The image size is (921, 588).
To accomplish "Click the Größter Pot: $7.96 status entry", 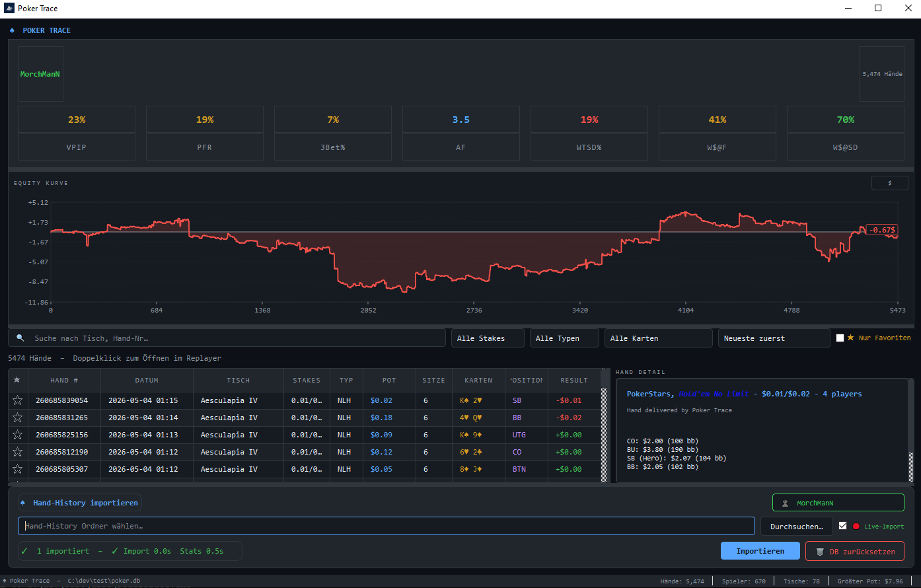I will pos(869,581).
